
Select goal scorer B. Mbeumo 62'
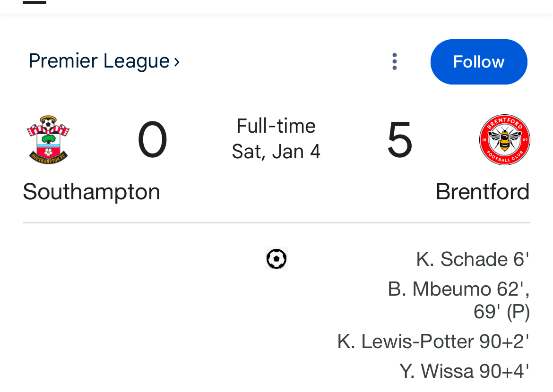[x=458, y=289]
